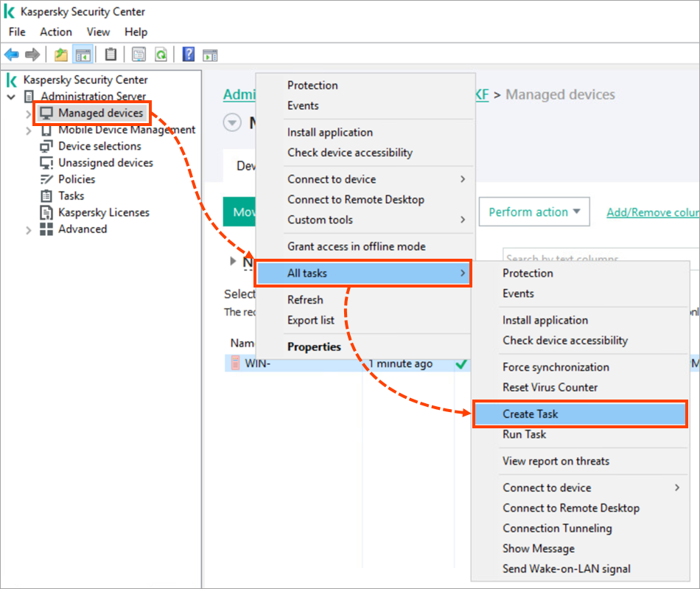Image resolution: width=700 pixels, height=589 pixels.
Task: Toggle the console tree view icon
Action: click(x=83, y=54)
